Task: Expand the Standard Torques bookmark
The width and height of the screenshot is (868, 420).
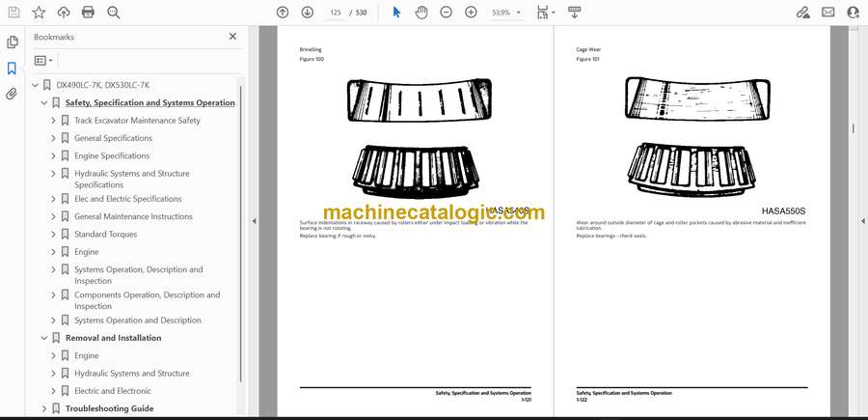Action: (x=53, y=235)
